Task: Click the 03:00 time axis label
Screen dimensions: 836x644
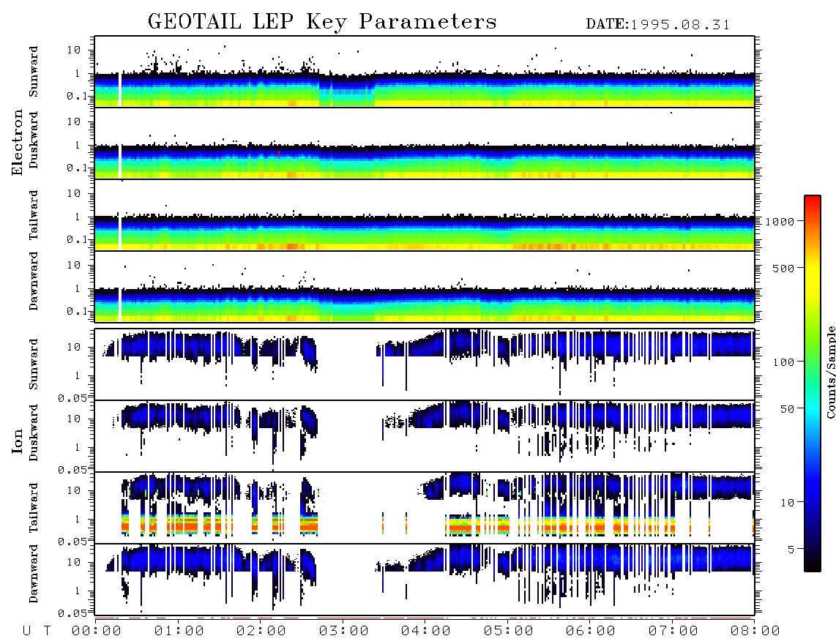Action: [x=344, y=631]
